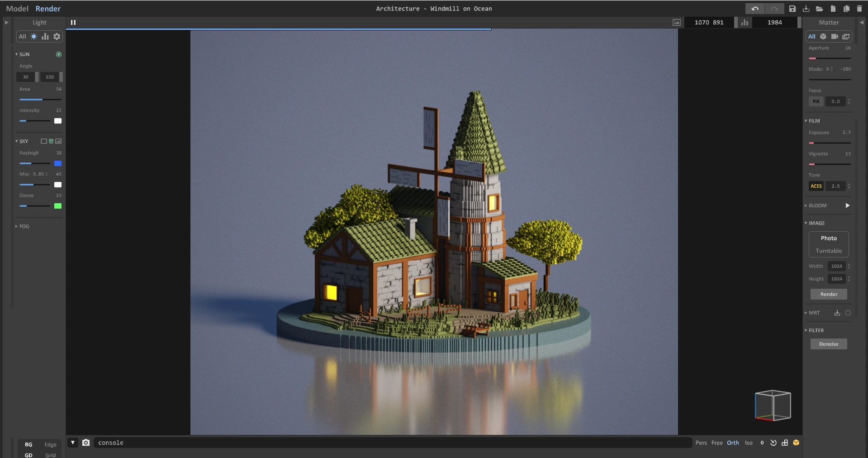This screenshot has height=458, width=868.
Task: Select the camera filter in the Matter panel
Action: tap(835, 37)
